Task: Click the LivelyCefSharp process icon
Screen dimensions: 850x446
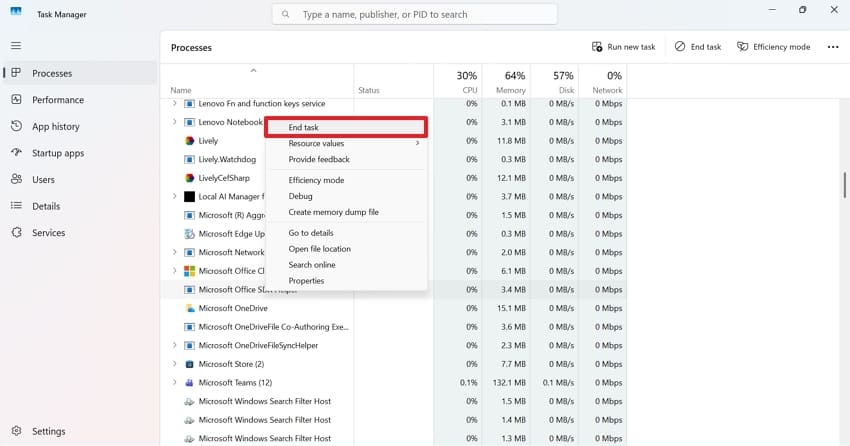Action: pos(189,178)
